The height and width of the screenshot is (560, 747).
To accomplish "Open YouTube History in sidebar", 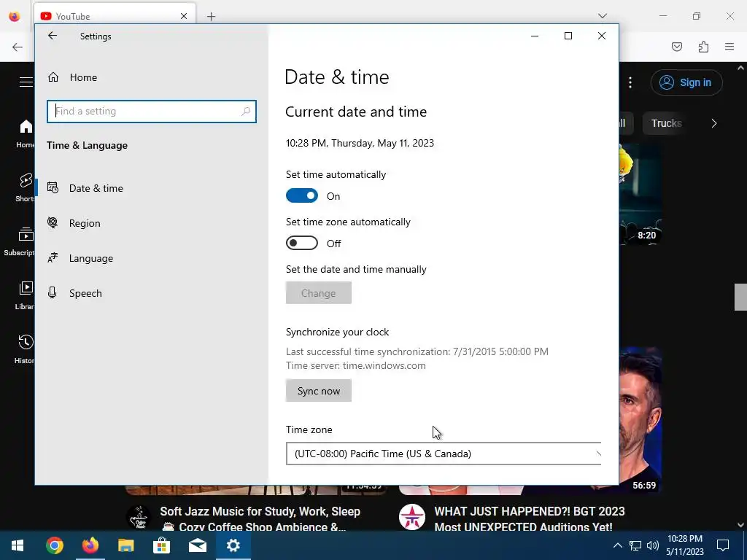I will point(26,349).
